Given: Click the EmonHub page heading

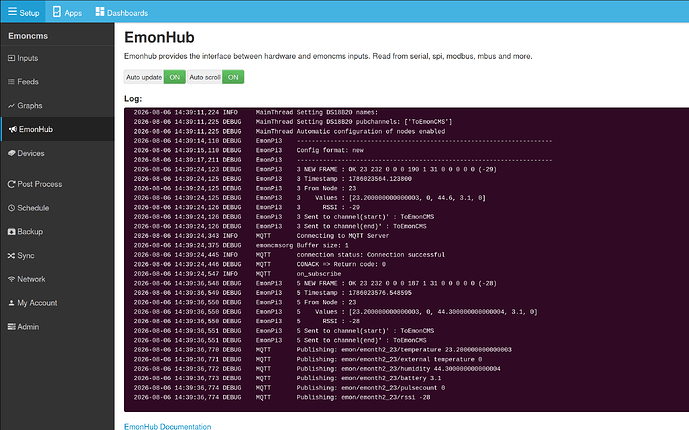Looking at the screenshot, I should click(159, 37).
